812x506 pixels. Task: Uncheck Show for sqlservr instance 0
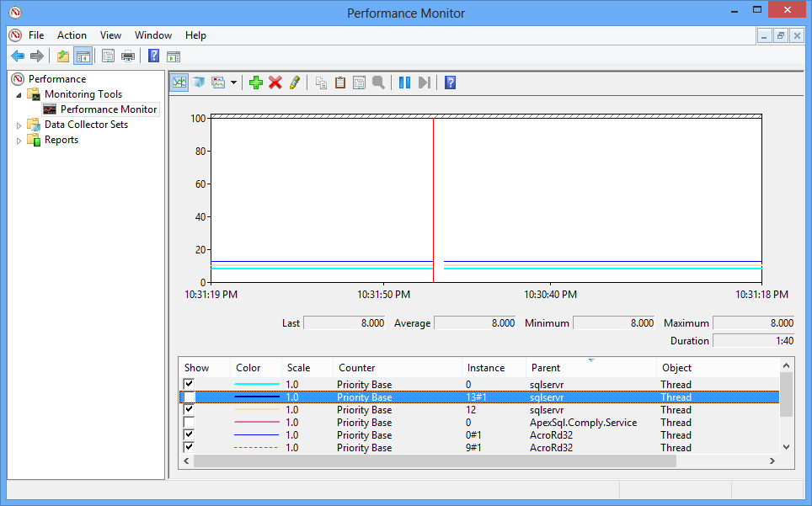coord(189,384)
